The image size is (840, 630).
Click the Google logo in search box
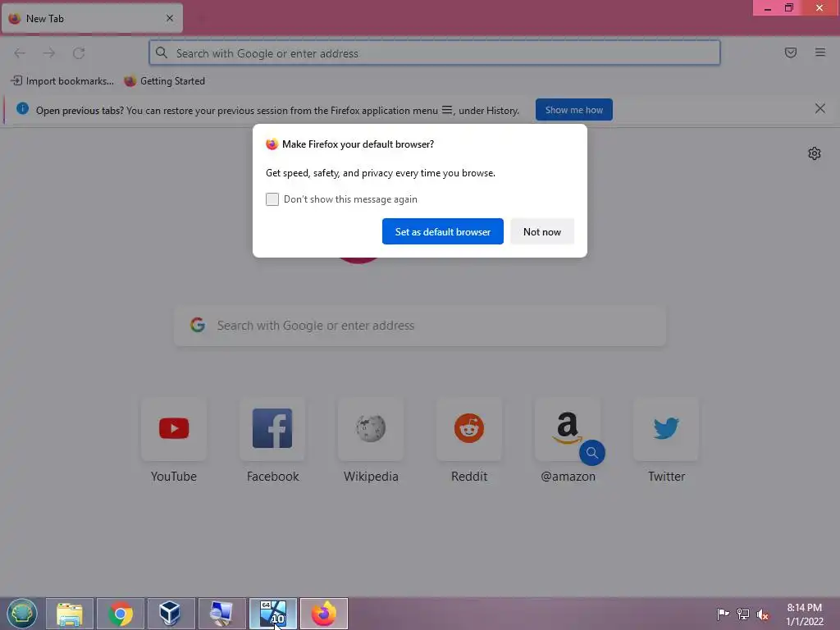pyautogui.click(x=198, y=325)
